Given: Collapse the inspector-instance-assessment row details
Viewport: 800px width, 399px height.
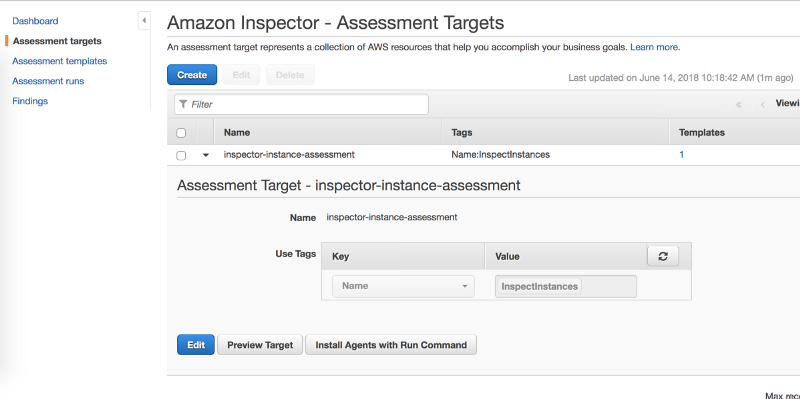Looking at the screenshot, I should (206, 155).
